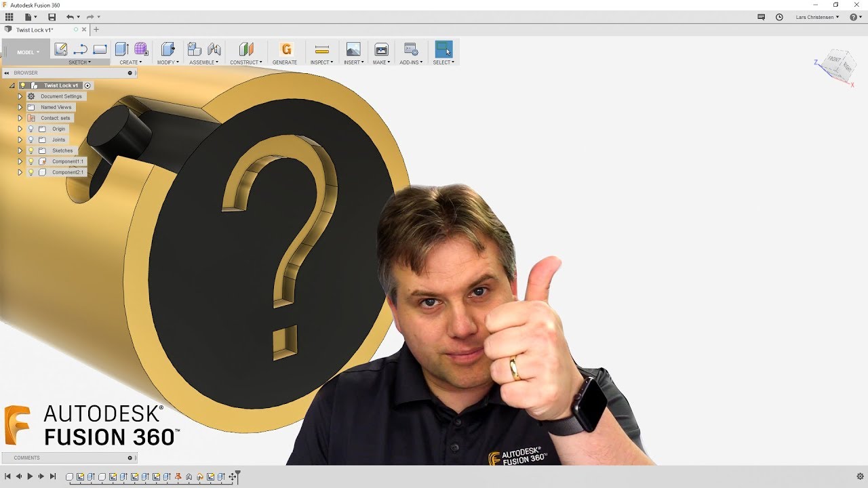Click the activate radio button on Twist Lock v1
Screen dimensions: 868x488
coord(87,85)
